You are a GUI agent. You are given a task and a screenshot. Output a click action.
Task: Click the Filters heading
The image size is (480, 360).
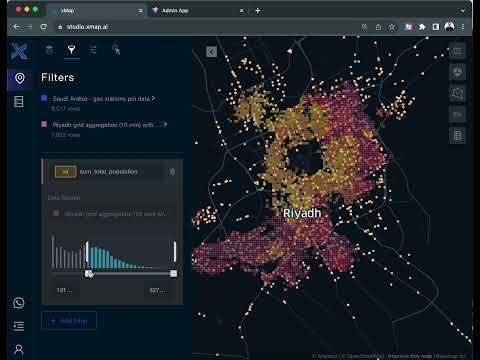pos(58,77)
